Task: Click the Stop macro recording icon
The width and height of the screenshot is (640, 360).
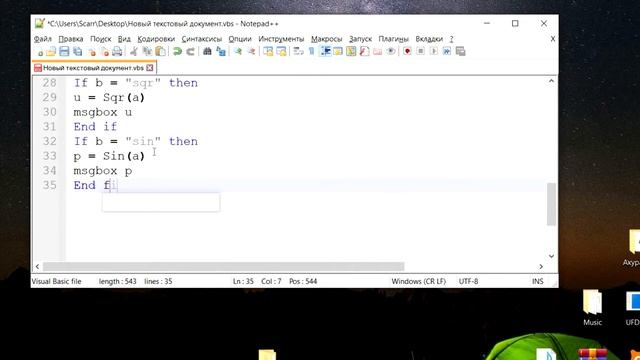Action: click(x=420, y=51)
